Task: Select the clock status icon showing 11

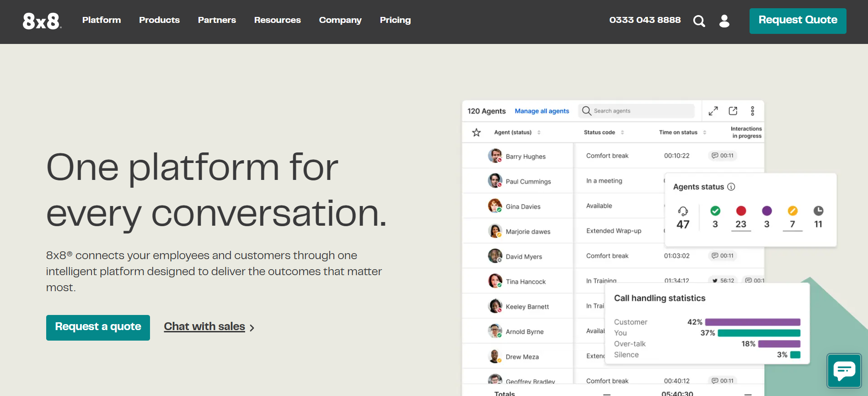Action: point(818,211)
